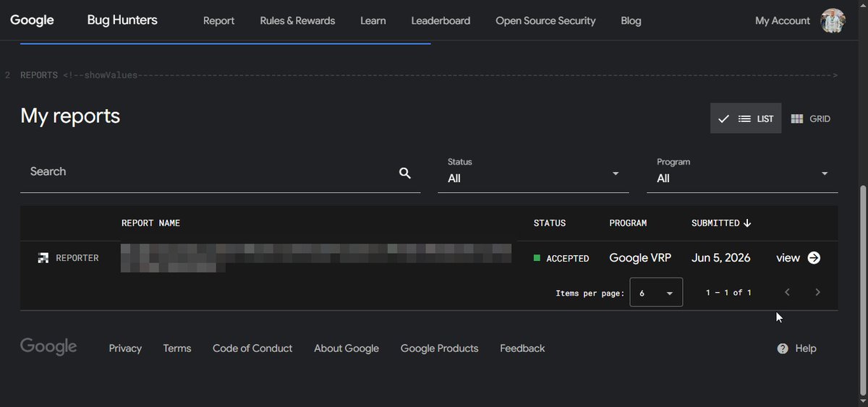Click the ACCEPTED status label
This screenshot has height=407, width=868.
click(x=568, y=258)
